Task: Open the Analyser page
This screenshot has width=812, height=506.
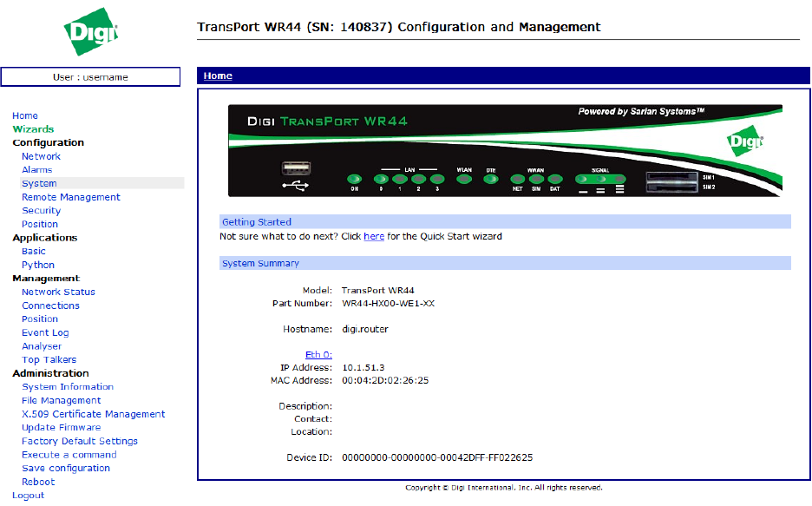Action: click(42, 346)
